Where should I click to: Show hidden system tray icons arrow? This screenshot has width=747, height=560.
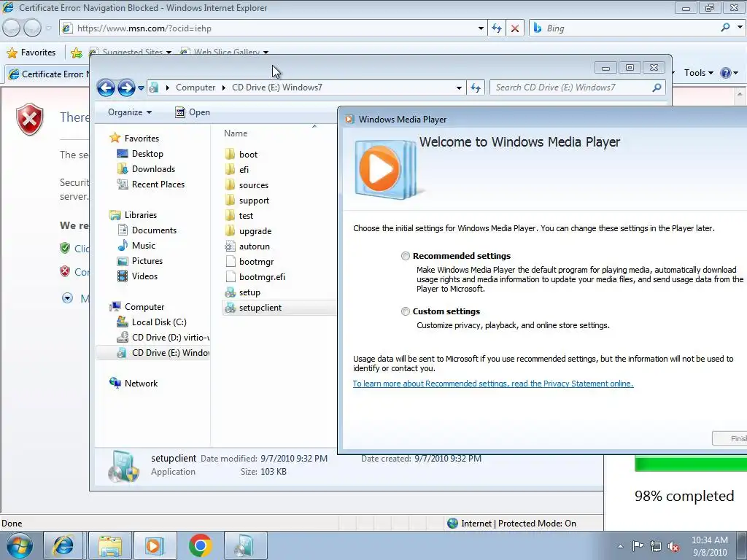coord(620,546)
